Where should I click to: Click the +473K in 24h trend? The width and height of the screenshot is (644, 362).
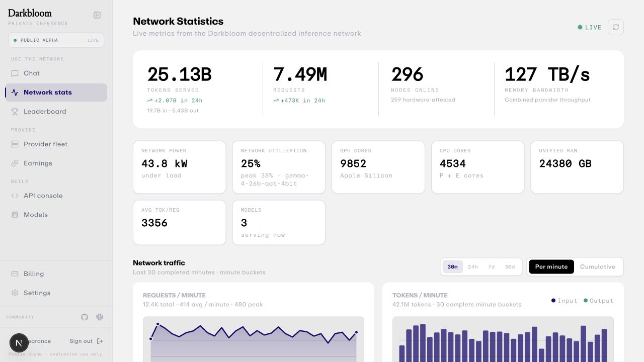[x=299, y=101]
